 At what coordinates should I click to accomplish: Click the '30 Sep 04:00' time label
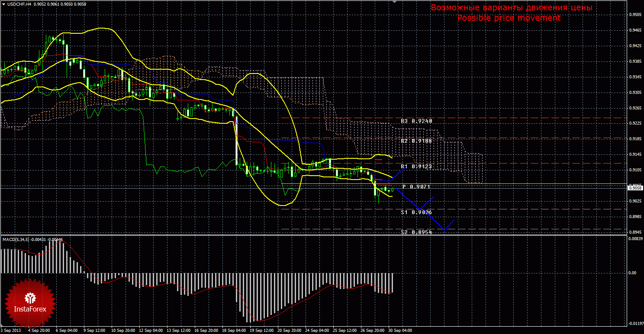point(400,331)
